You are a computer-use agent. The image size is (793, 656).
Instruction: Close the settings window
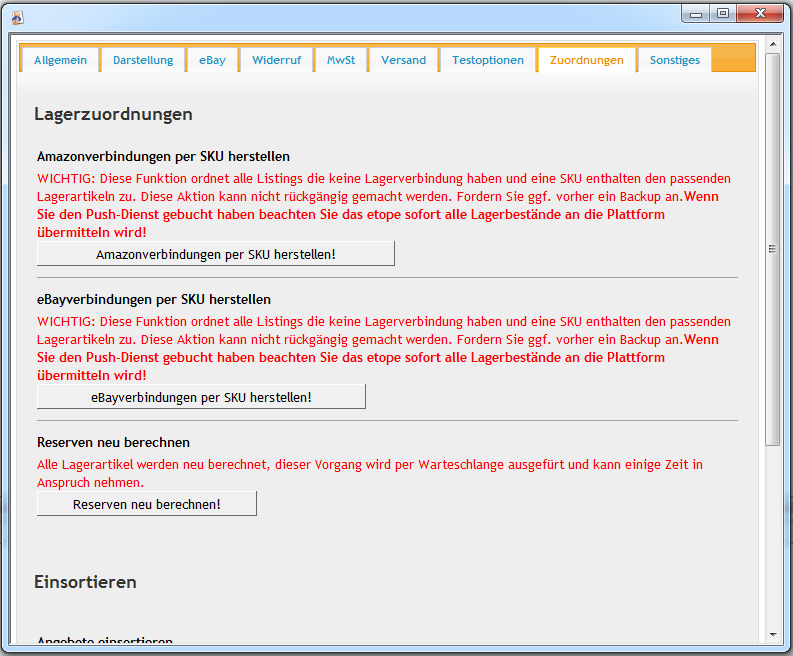tap(760, 14)
